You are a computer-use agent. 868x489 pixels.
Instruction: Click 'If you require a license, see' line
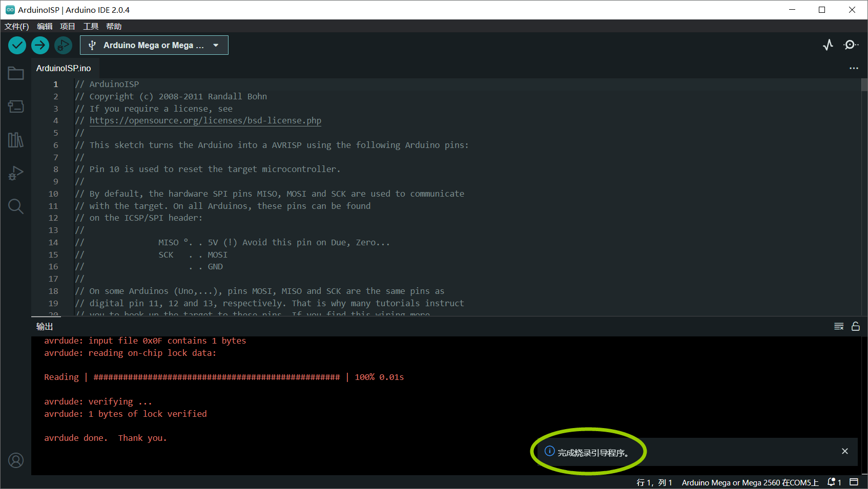154,109
